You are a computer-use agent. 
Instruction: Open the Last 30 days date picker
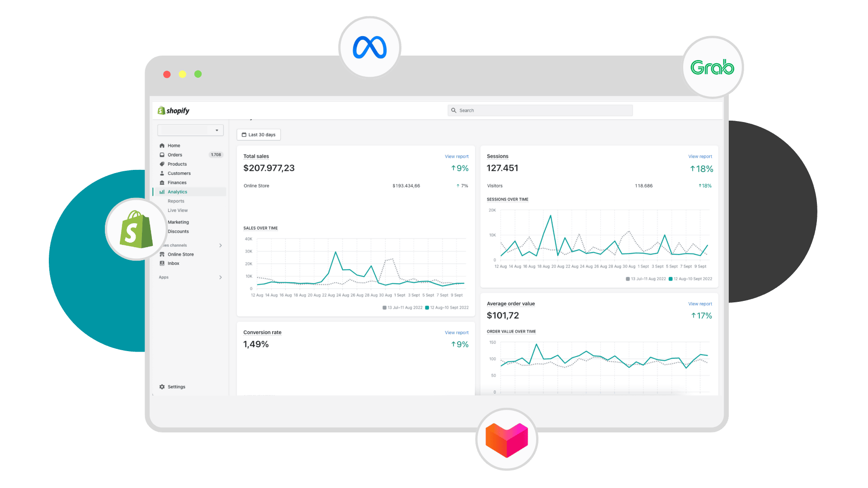[x=259, y=135]
